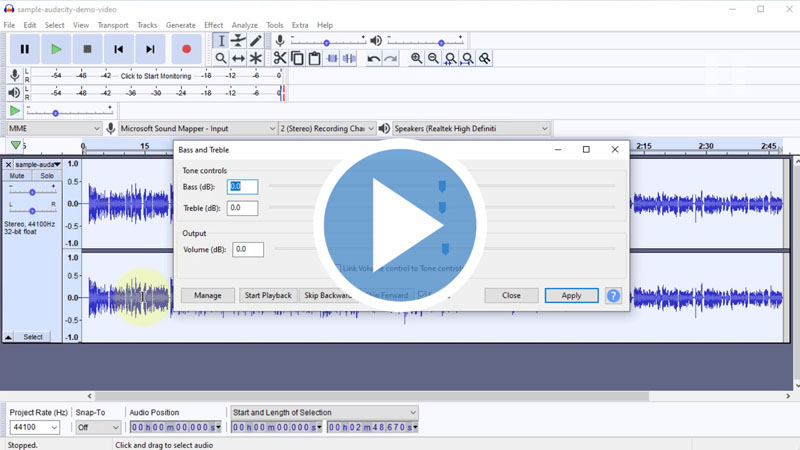Click the Undo arrow icon

click(373, 59)
